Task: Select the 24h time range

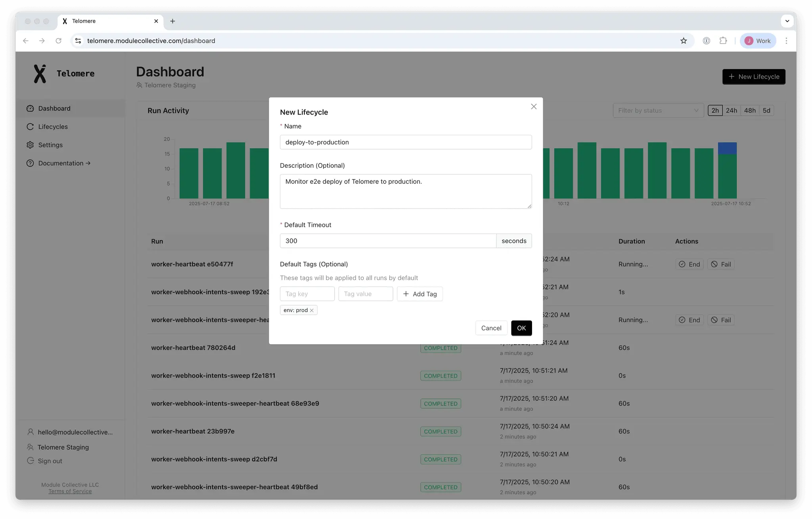Action: pyautogui.click(x=732, y=111)
